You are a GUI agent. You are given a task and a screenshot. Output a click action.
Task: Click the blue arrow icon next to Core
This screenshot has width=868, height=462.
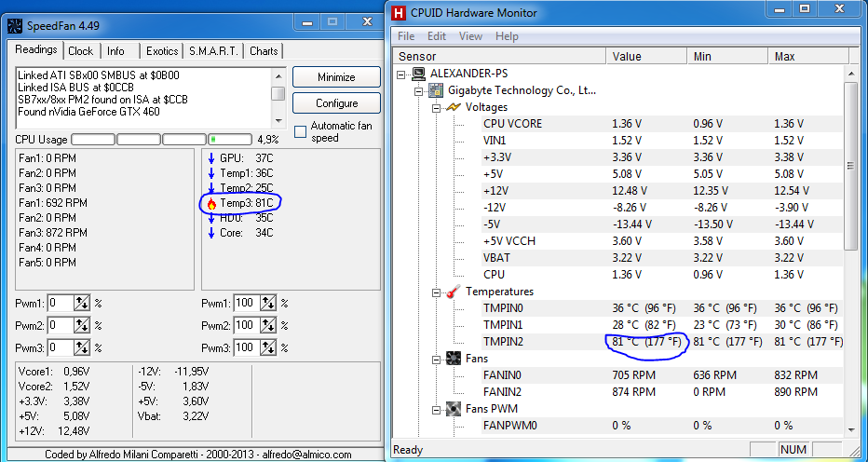coord(210,233)
